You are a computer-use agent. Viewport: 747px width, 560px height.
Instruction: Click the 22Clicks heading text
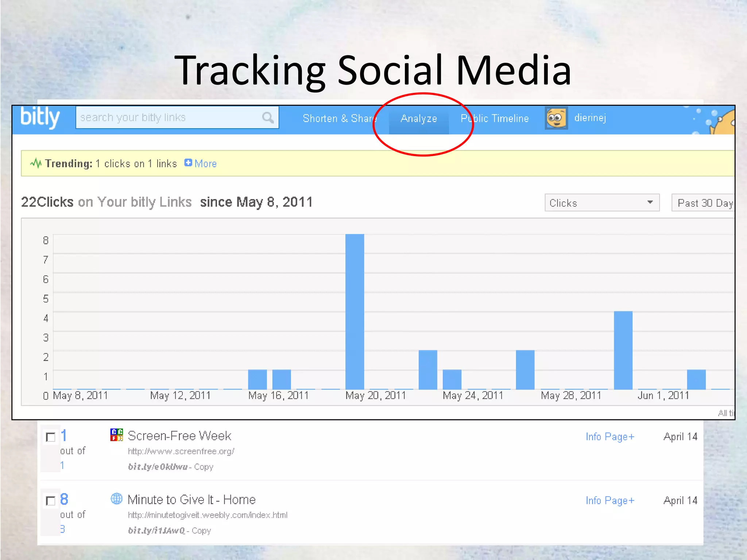[47, 202]
